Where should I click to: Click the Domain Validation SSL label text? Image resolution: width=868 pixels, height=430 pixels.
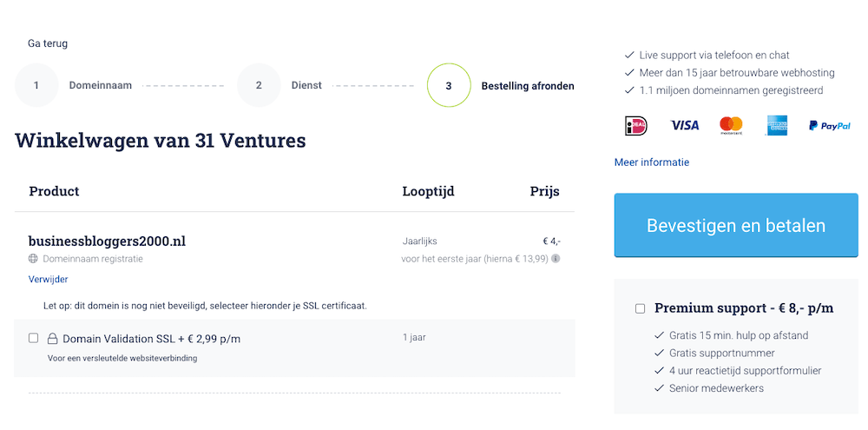[151, 339]
